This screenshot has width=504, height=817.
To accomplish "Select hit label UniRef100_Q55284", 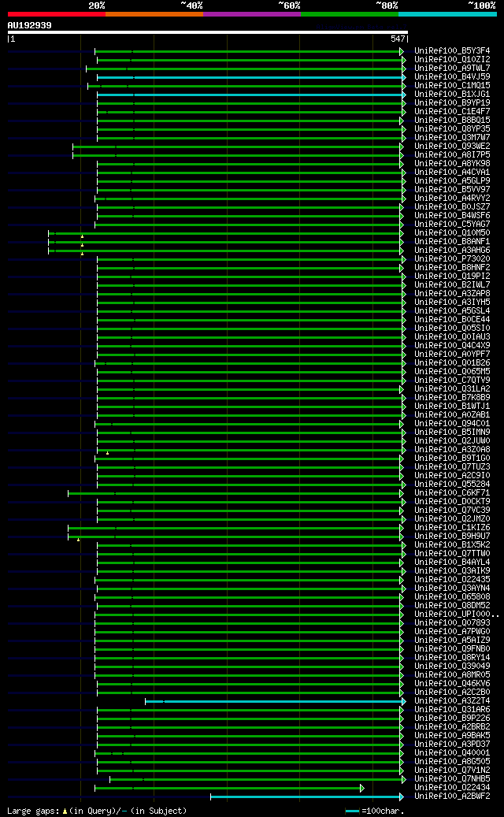I will point(452,484).
